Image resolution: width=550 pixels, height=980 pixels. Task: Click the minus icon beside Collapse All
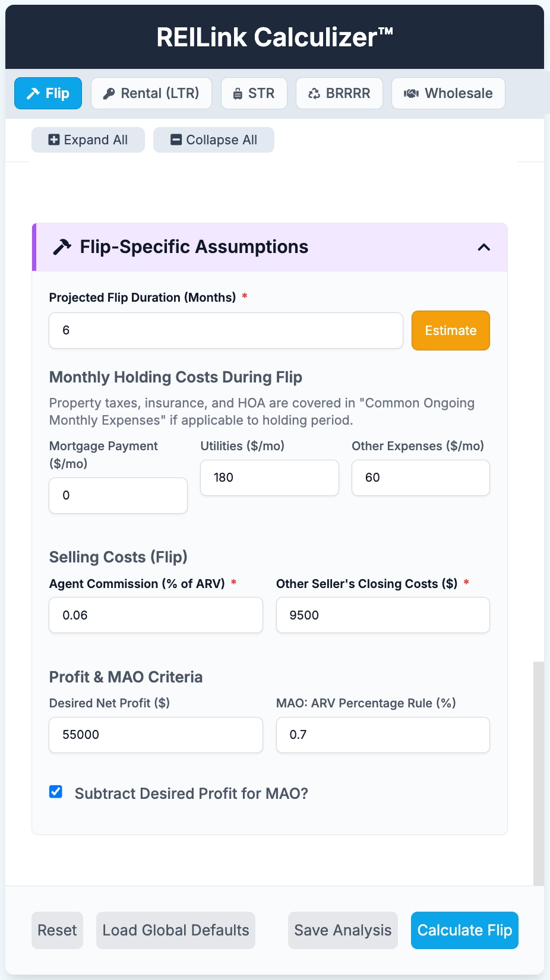pyautogui.click(x=175, y=140)
